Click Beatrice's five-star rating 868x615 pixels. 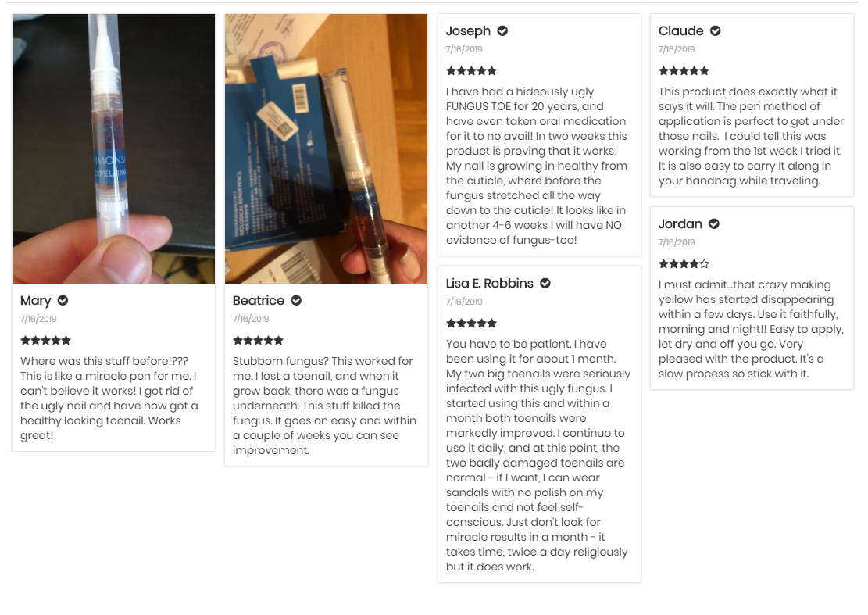pos(258,341)
